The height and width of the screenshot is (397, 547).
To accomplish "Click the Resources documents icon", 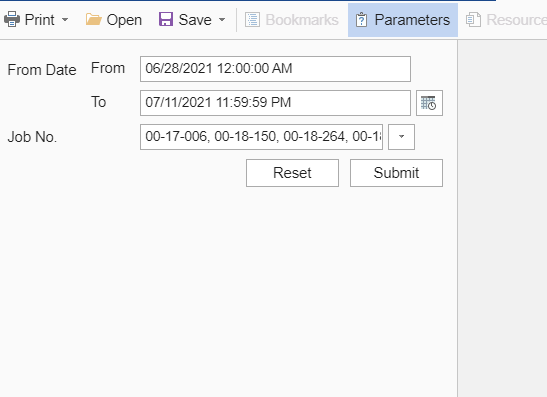I will pos(473,20).
